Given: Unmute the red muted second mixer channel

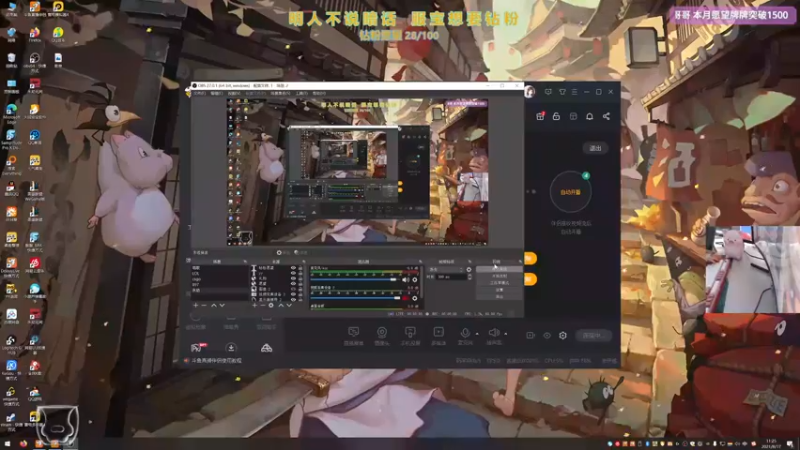Looking at the screenshot, I should click(406, 298).
